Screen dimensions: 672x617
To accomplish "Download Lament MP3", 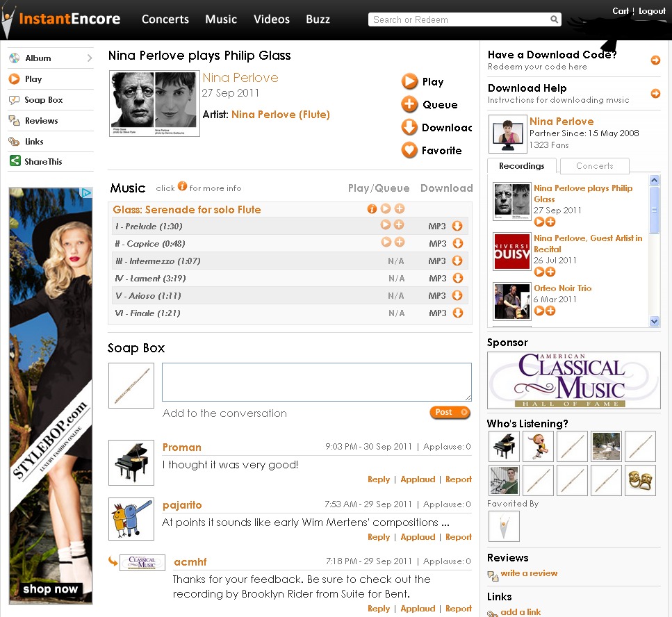I will click(x=458, y=278).
